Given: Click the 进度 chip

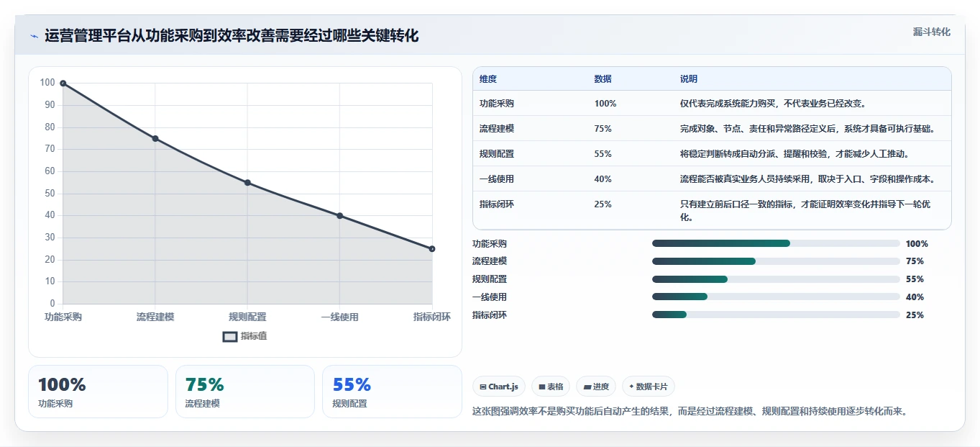Looking at the screenshot, I should point(596,387).
